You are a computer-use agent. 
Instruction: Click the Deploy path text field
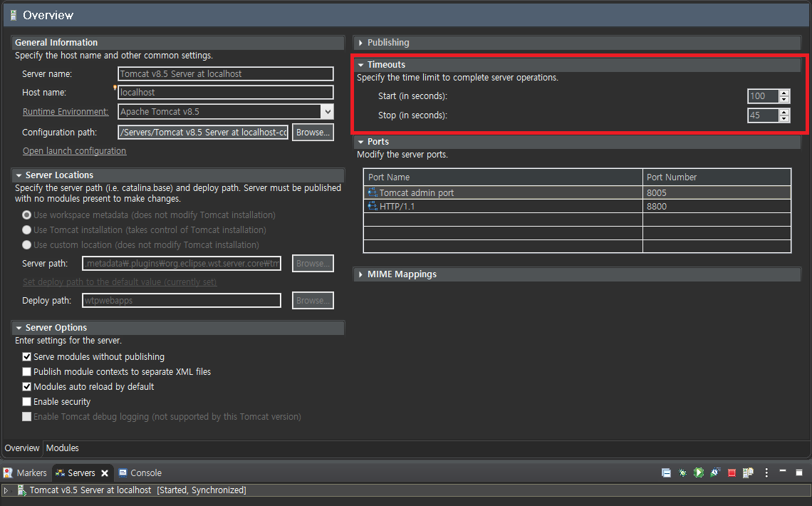click(x=181, y=300)
